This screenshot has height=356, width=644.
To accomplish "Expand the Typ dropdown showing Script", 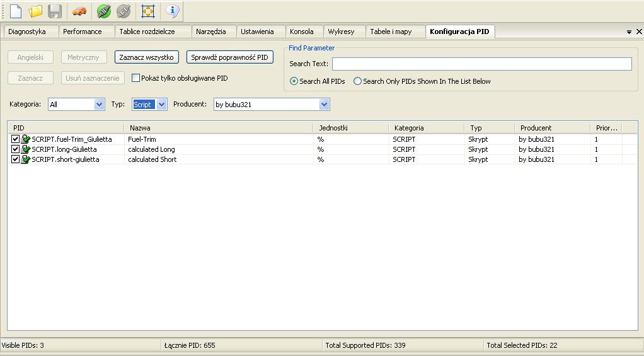I will (x=161, y=105).
